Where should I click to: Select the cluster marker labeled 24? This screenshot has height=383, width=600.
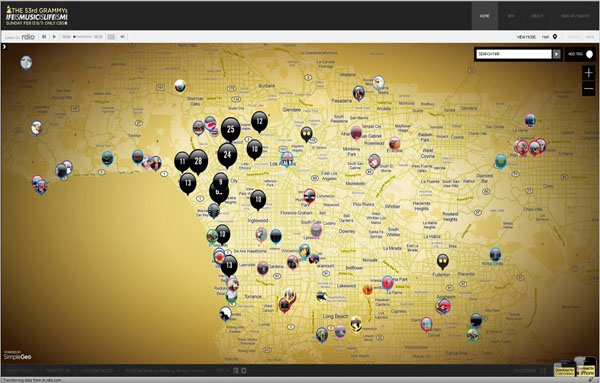[227, 155]
